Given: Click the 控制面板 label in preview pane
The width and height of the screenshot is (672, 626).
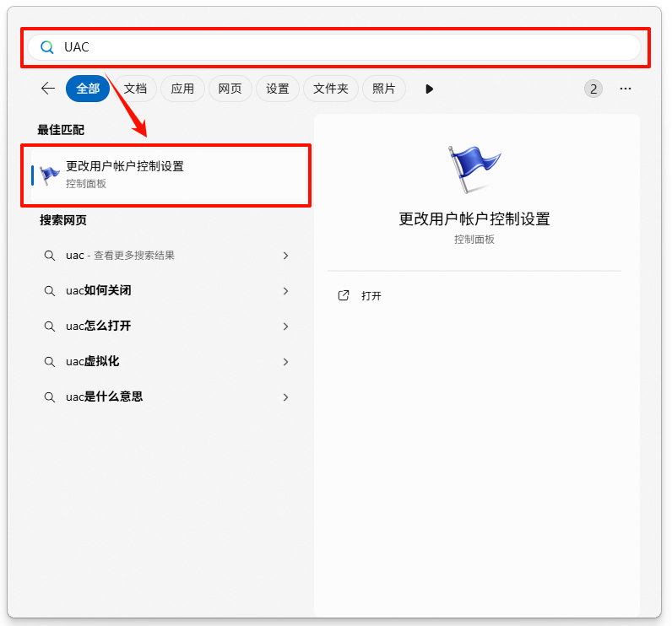Looking at the screenshot, I should [x=474, y=240].
